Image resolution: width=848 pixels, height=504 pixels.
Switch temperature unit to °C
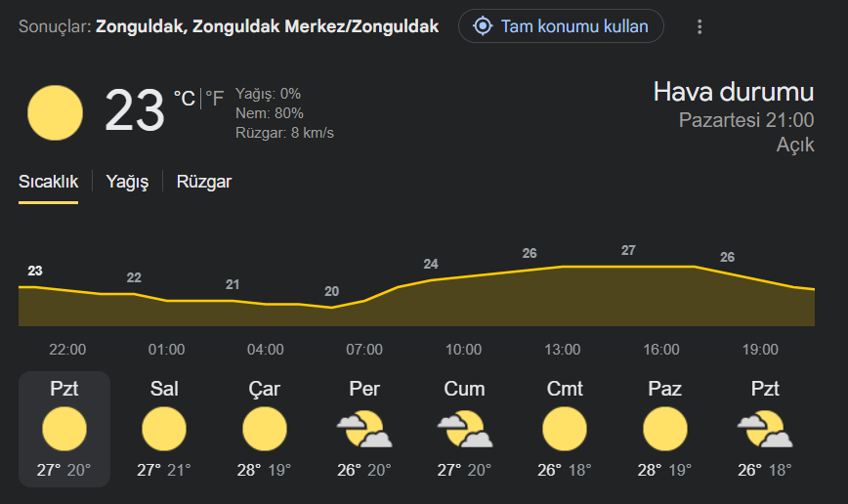pos(184,99)
